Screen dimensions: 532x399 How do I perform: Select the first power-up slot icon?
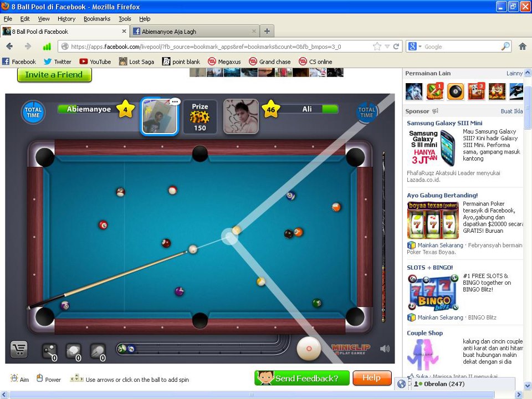(49, 351)
